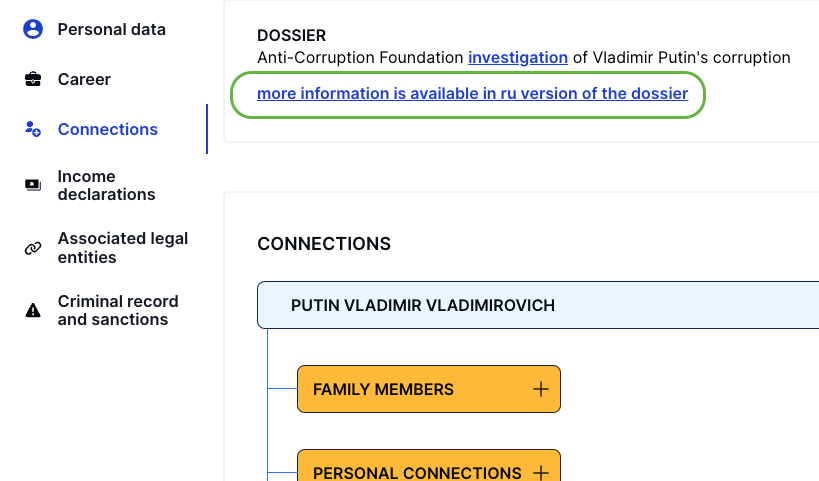Viewport: 819px width, 481px height.
Task: Open Criminal record and sanctions
Action: pyautogui.click(x=118, y=310)
